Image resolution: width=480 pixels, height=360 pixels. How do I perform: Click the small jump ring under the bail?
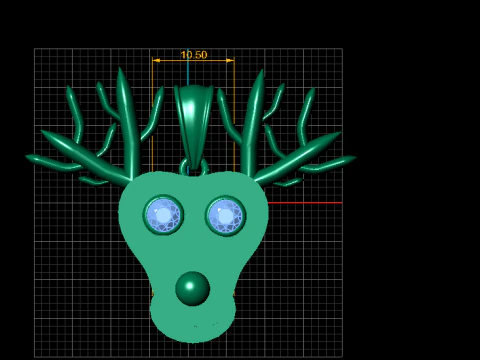pyautogui.click(x=194, y=167)
